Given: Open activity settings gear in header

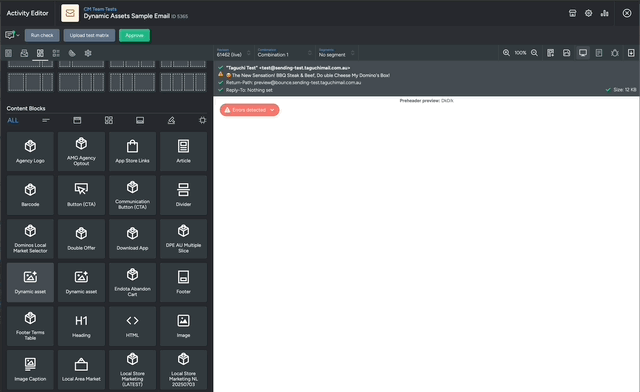Looking at the screenshot, I should 588,13.
